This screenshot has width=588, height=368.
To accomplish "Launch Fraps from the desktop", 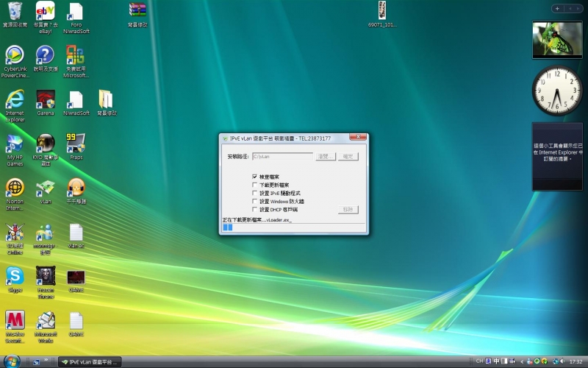I will (76, 143).
